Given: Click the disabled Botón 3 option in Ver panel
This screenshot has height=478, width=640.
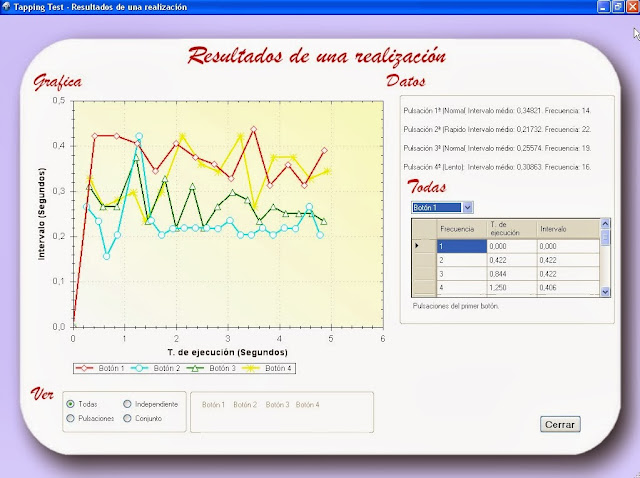Looking at the screenshot, I should tap(277, 405).
